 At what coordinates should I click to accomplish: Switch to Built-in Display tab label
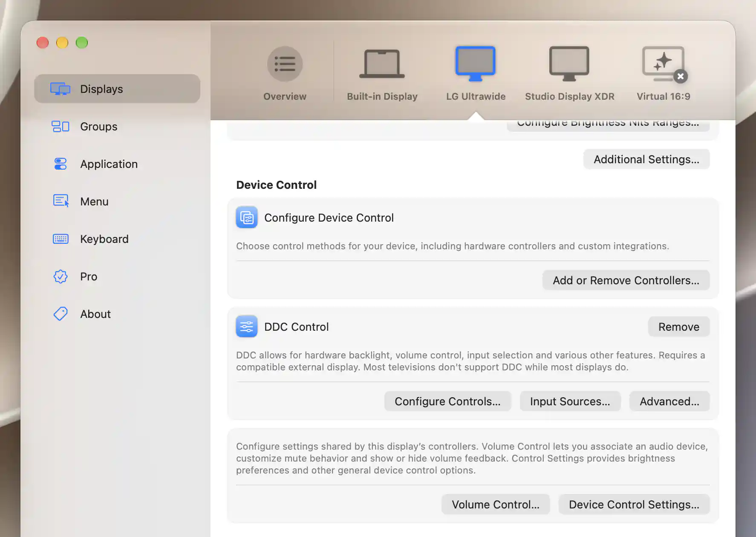point(382,96)
